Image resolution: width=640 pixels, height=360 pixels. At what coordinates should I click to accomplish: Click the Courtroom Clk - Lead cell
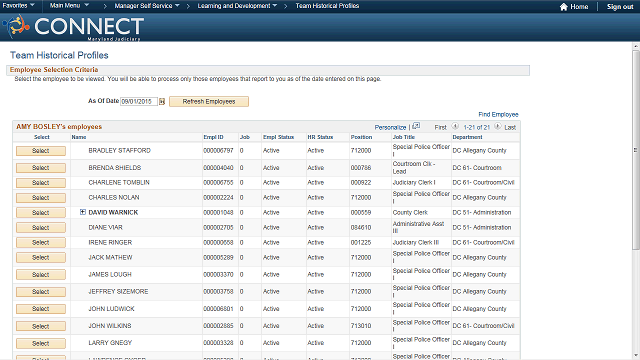pos(414,168)
